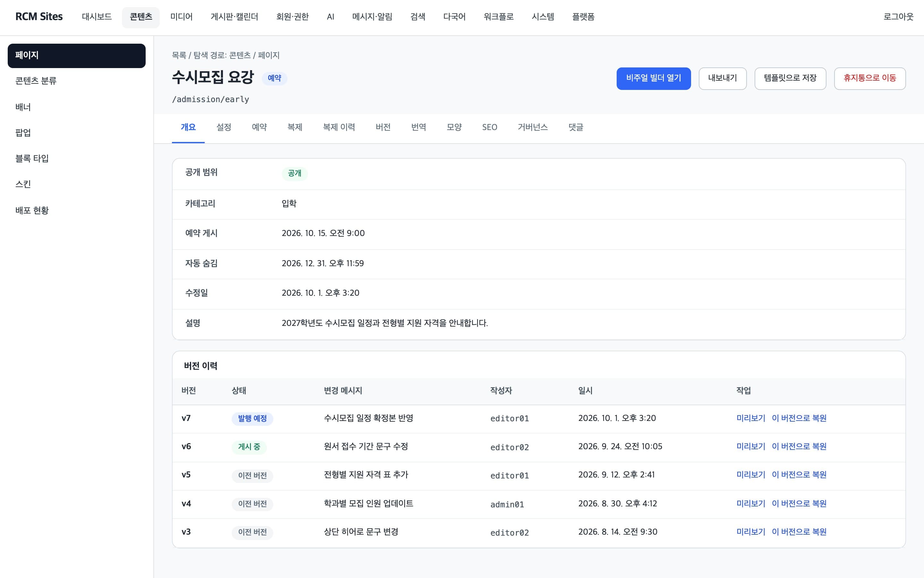This screenshot has width=924, height=578.
Task: Select AI in top navigation
Action: tap(330, 17)
